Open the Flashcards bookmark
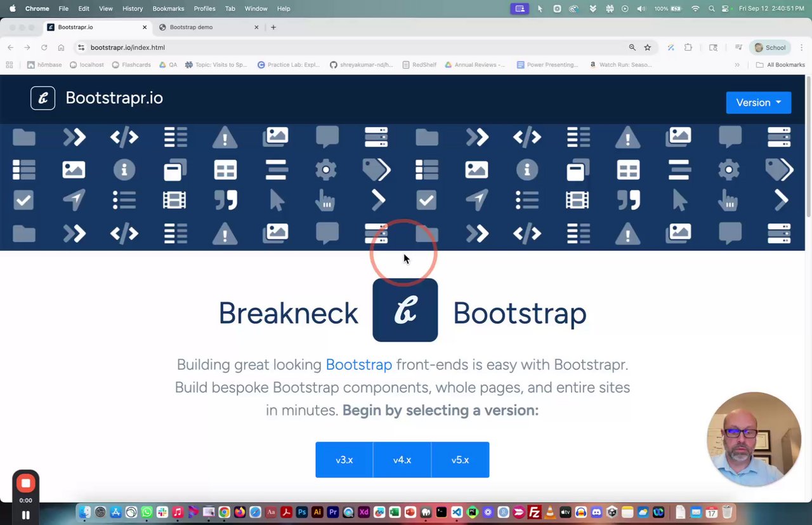Viewport: 812px width, 525px height. (131, 65)
